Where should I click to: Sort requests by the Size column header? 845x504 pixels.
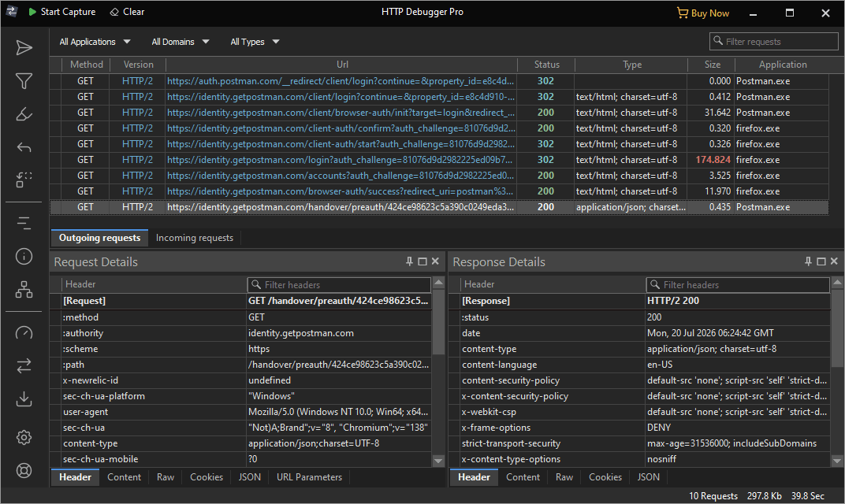click(x=712, y=65)
